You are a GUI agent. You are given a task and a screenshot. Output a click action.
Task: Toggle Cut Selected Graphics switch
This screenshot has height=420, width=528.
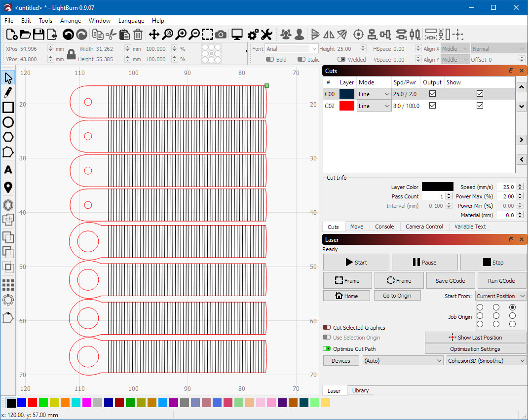click(x=327, y=328)
